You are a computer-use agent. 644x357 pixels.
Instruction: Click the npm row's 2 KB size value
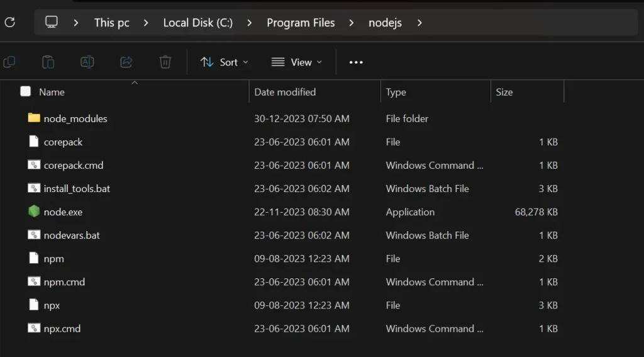click(548, 259)
